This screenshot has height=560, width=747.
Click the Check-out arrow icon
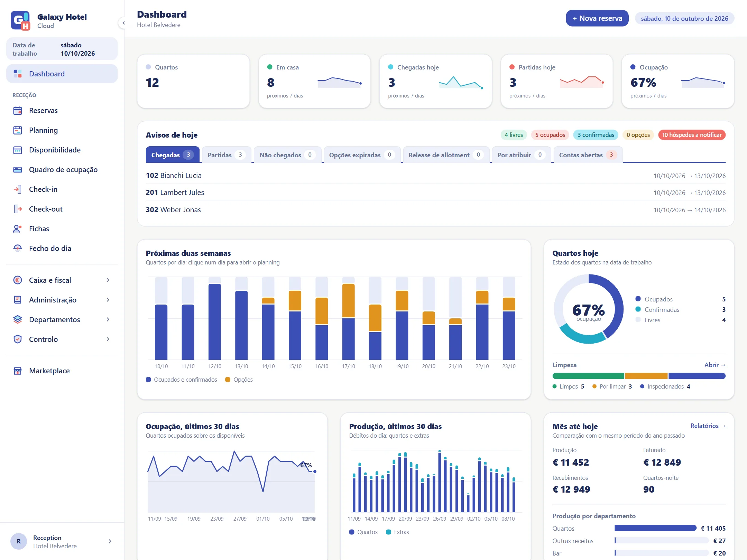click(x=18, y=209)
